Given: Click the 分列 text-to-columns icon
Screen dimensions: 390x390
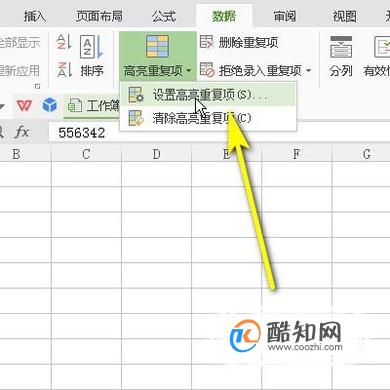Looking at the screenshot, I should [341, 47].
